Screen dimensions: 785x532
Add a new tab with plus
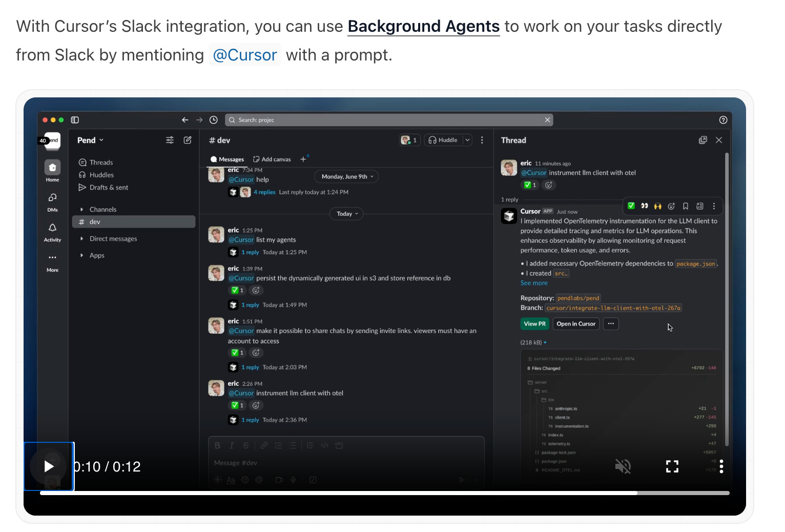pyautogui.click(x=303, y=159)
